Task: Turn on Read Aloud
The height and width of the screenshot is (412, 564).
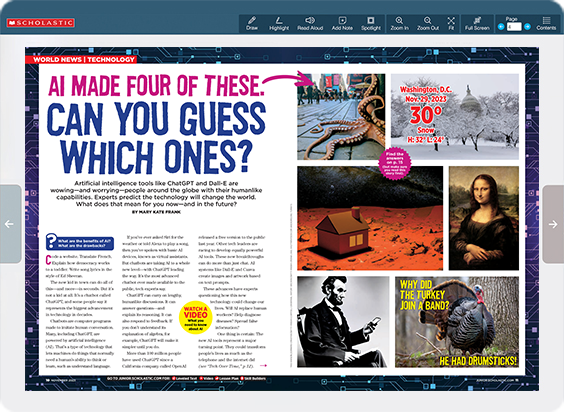Action: click(310, 23)
